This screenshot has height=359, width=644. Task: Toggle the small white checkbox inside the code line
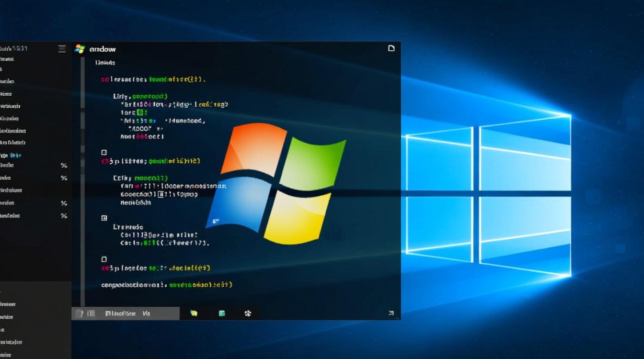(161, 194)
